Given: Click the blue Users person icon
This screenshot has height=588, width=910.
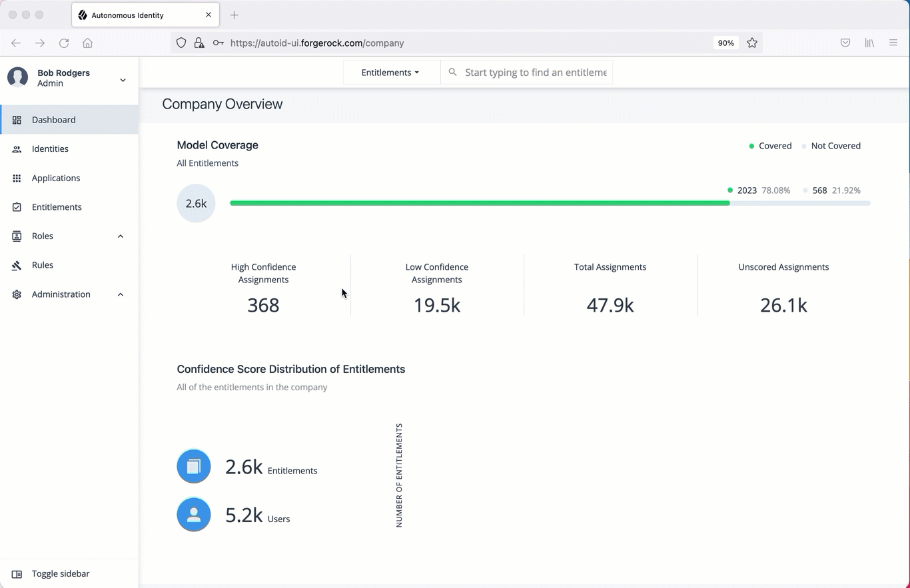Looking at the screenshot, I should (x=194, y=515).
